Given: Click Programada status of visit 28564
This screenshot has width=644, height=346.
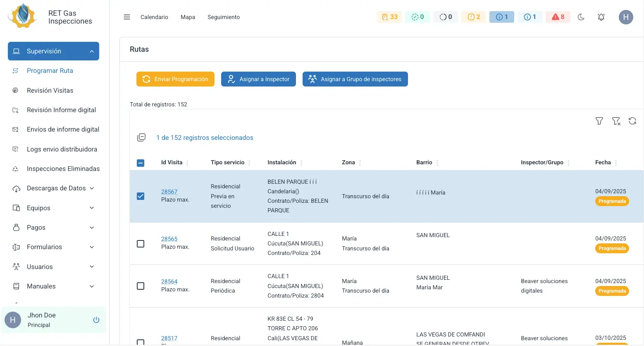Looking at the screenshot, I should click(612, 291).
